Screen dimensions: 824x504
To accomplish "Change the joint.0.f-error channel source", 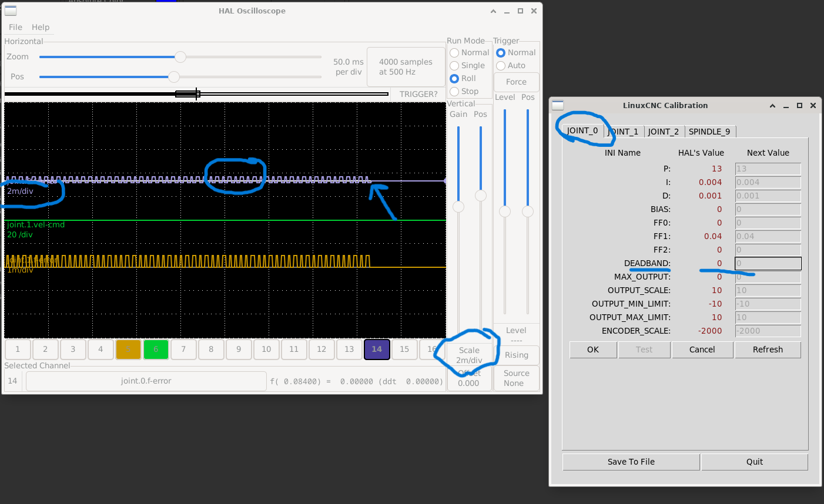I will [x=146, y=381].
